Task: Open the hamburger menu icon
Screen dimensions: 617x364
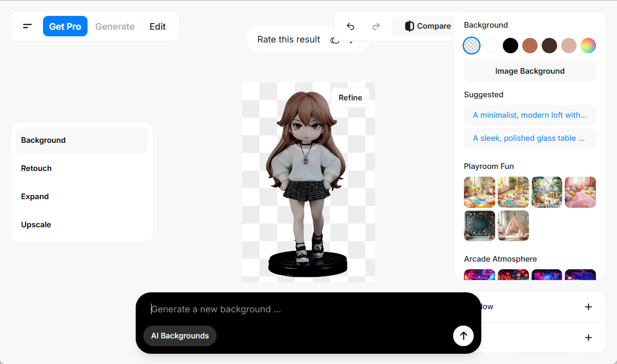Action: pyautogui.click(x=28, y=26)
